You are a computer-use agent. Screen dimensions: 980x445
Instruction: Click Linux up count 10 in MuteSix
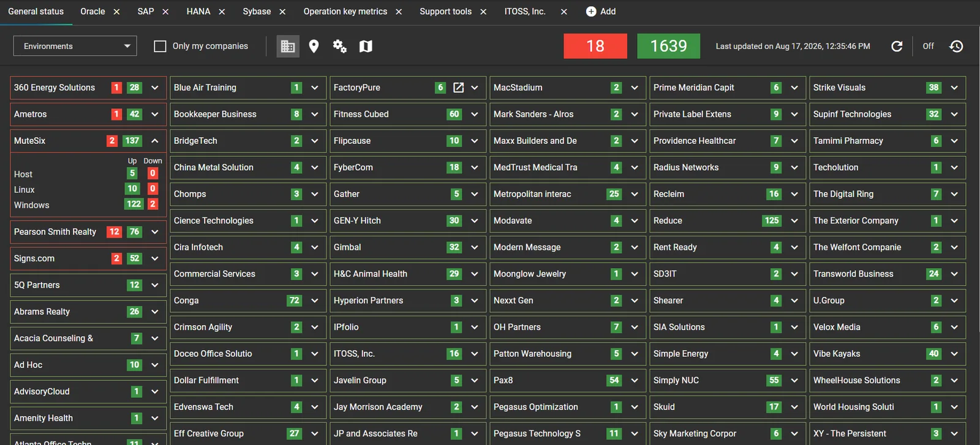click(x=132, y=189)
